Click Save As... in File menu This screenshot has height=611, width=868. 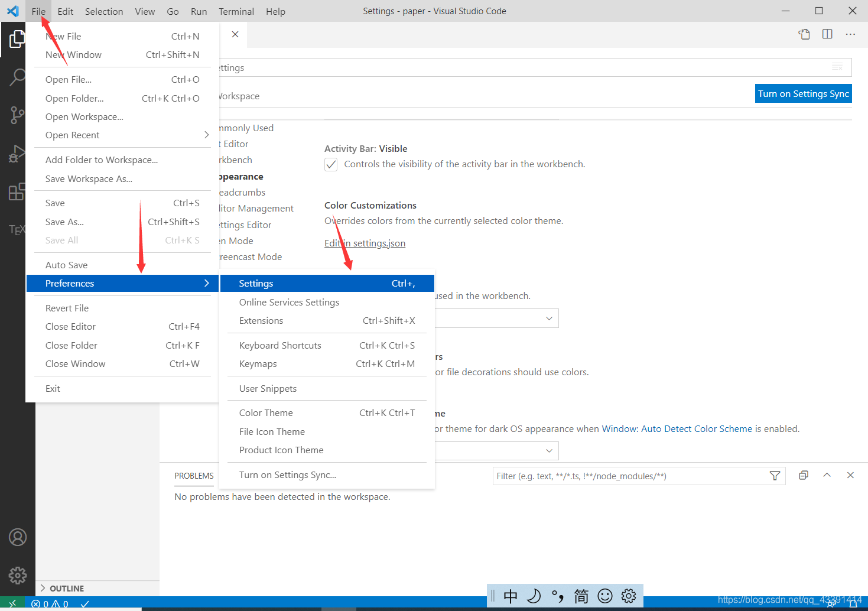coord(122,222)
